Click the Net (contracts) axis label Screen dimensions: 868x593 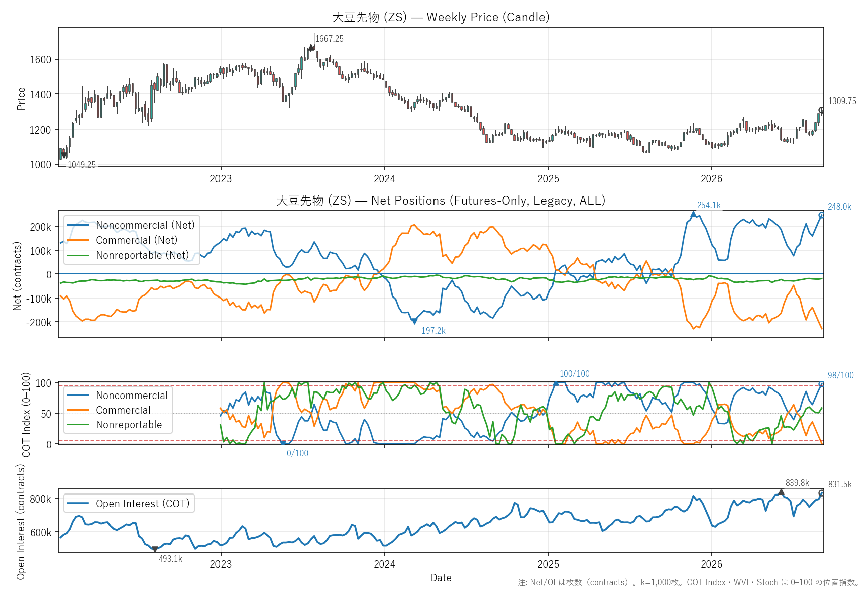pyautogui.click(x=18, y=276)
